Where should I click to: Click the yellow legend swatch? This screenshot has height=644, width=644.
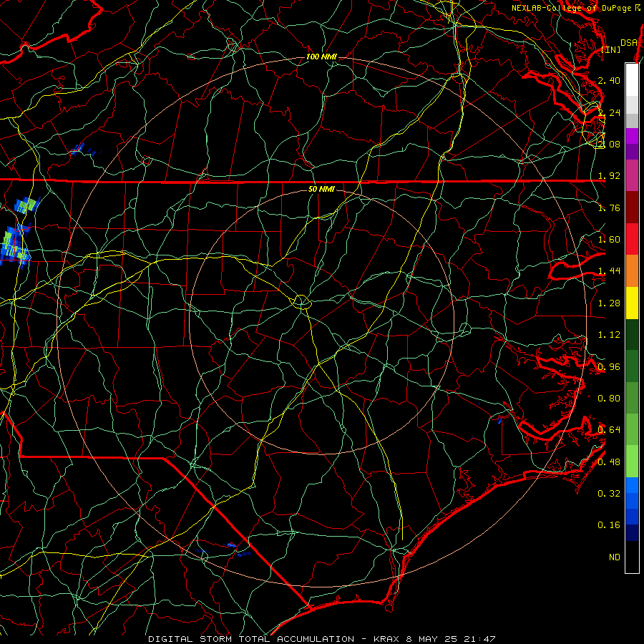(x=632, y=303)
